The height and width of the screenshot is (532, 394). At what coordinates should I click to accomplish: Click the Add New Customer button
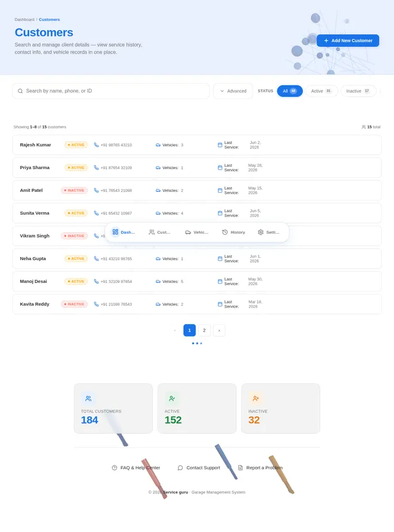coord(348,41)
